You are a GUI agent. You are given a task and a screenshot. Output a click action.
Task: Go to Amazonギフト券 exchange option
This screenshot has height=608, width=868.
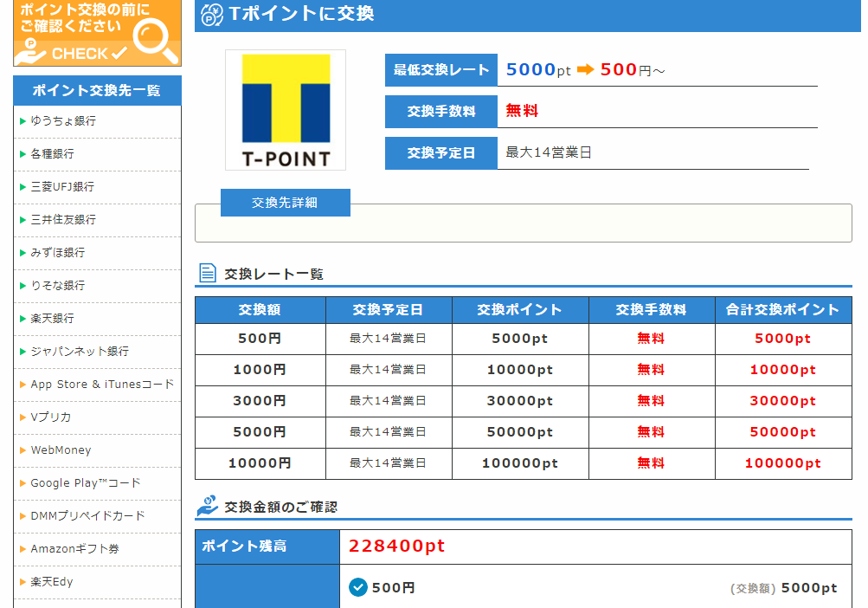point(74,549)
